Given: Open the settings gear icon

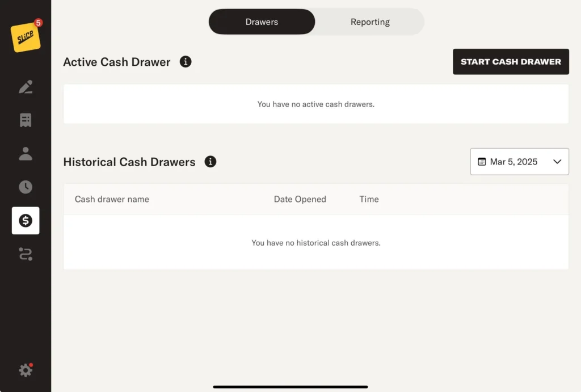Looking at the screenshot, I should pyautogui.click(x=26, y=370).
